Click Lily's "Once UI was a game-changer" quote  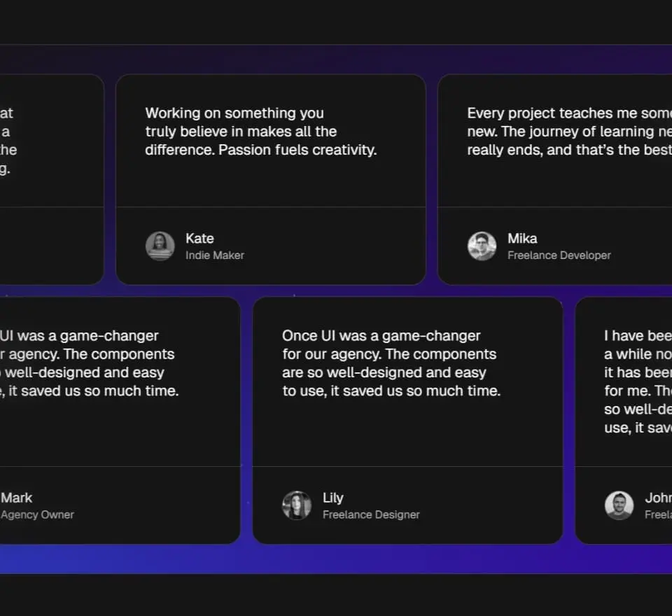[x=391, y=363]
